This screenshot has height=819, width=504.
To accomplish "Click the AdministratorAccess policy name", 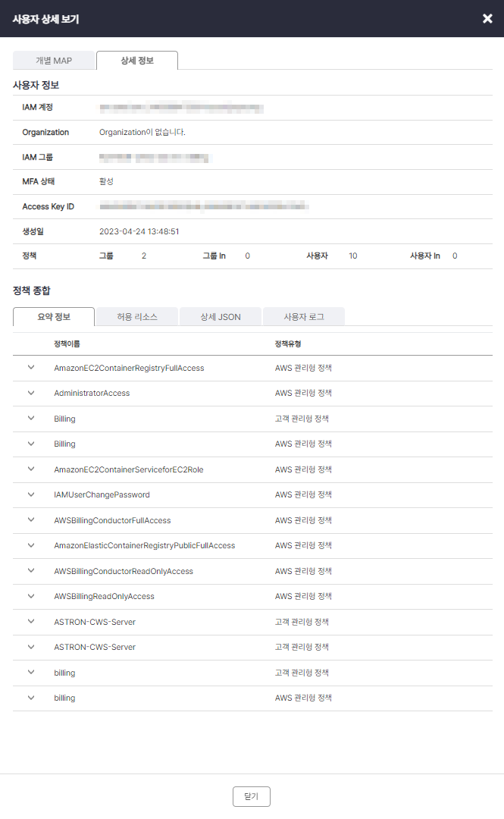I will [92, 394].
